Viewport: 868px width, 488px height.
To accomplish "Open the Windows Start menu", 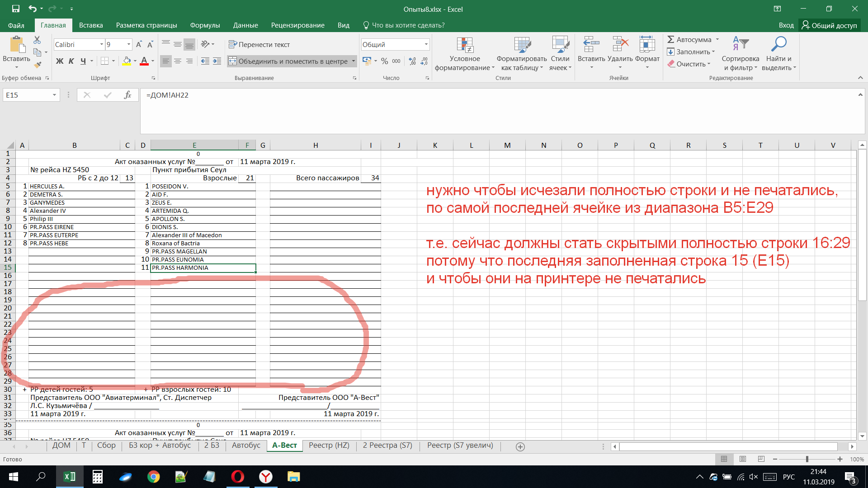I will (14, 477).
